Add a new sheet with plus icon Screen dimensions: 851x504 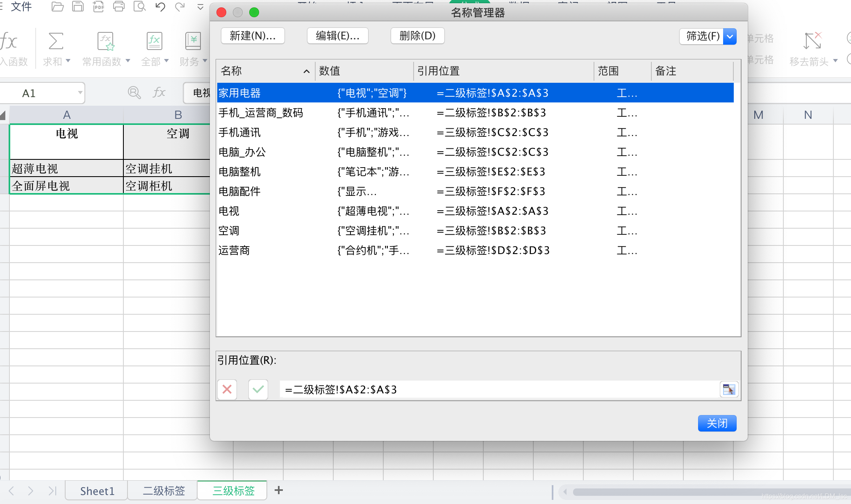tap(279, 490)
